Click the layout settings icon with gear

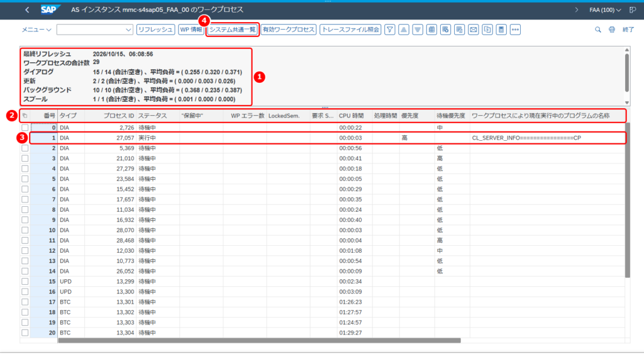click(446, 30)
